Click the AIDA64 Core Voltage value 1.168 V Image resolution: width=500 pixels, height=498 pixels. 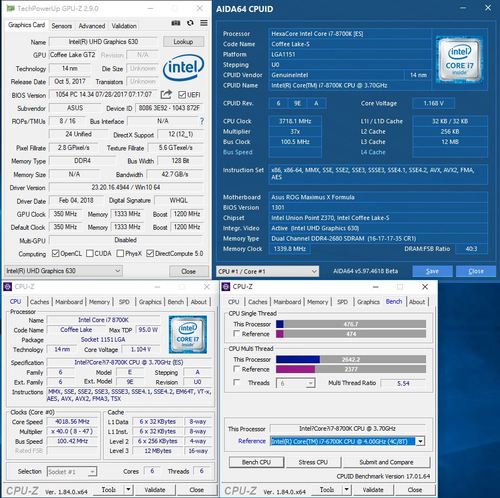(x=433, y=103)
